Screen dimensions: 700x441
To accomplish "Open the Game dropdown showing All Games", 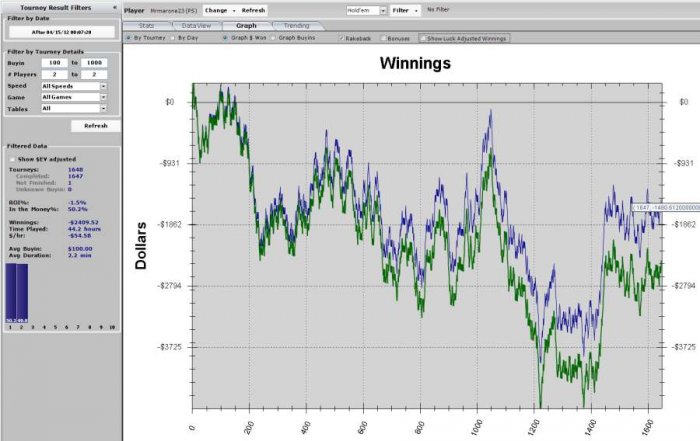I will (x=74, y=97).
